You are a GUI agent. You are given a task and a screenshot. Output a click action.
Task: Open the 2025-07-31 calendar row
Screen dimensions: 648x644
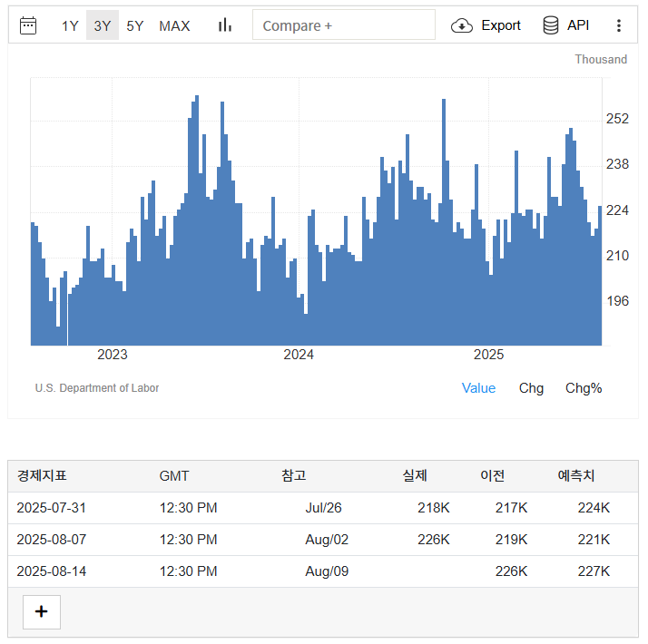click(x=52, y=508)
